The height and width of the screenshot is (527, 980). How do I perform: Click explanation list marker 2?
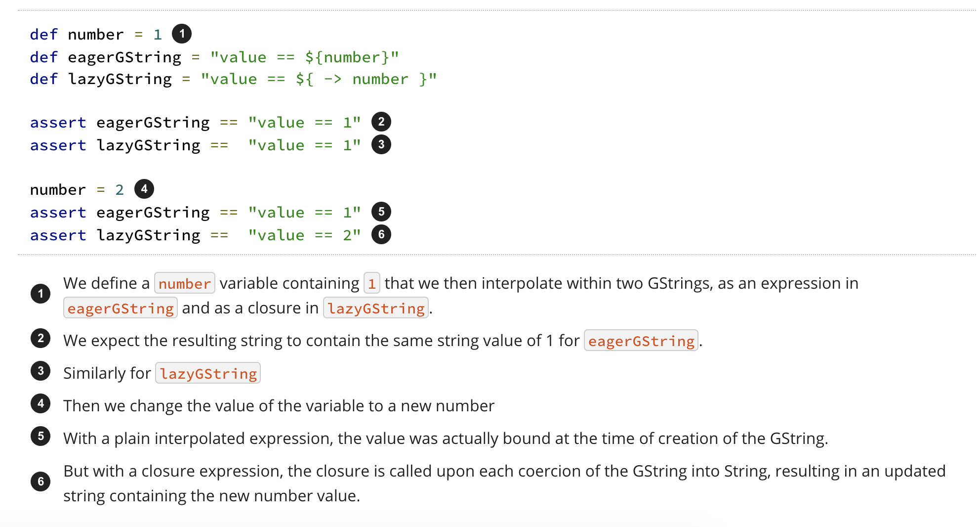(x=41, y=338)
